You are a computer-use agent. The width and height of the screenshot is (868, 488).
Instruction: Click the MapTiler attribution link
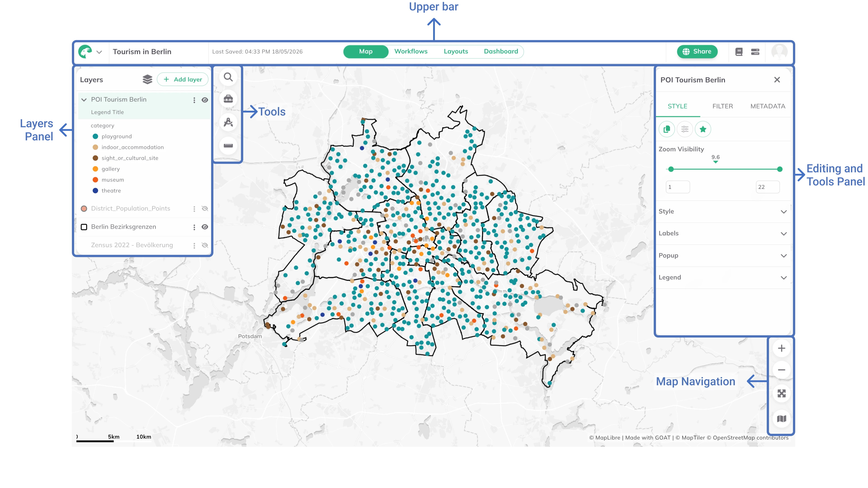click(690, 438)
